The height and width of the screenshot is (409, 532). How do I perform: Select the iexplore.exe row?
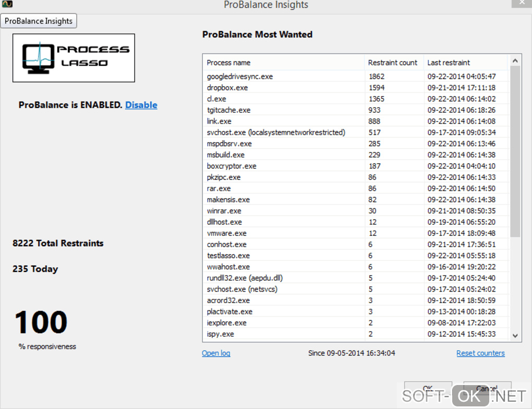(356, 323)
